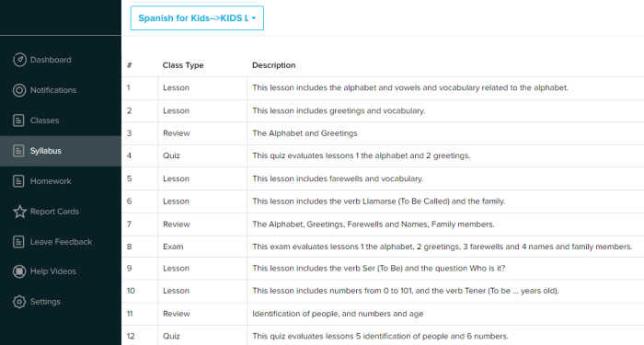Click the exam description for lessons 1 to 4
The width and height of the screenshot is (644, 345).
442,247
